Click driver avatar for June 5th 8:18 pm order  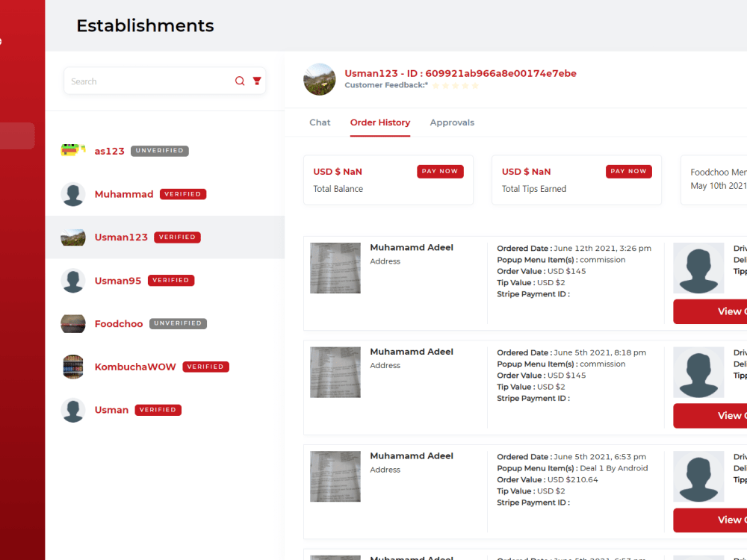pyautogui.click(x=698, y=373)
